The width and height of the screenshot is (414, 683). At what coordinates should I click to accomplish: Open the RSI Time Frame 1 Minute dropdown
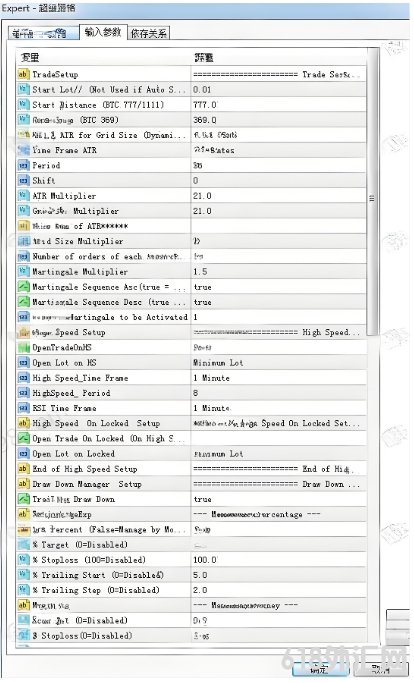(278, 408)
